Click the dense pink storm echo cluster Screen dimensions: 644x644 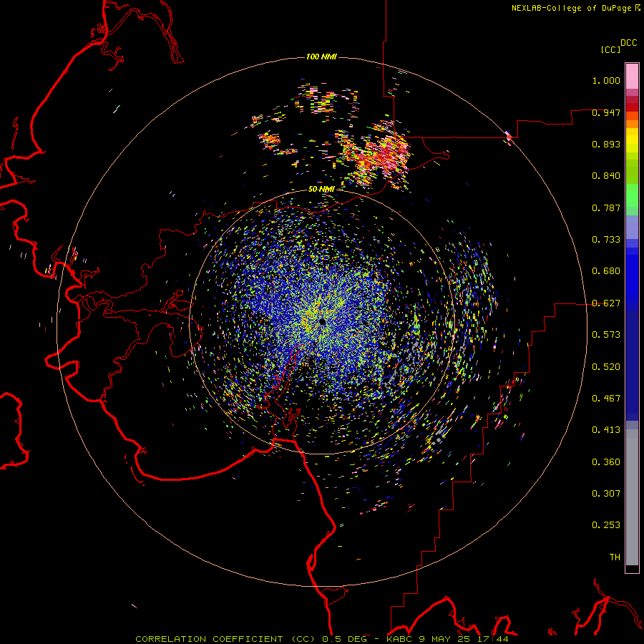[x=388, y=155]
